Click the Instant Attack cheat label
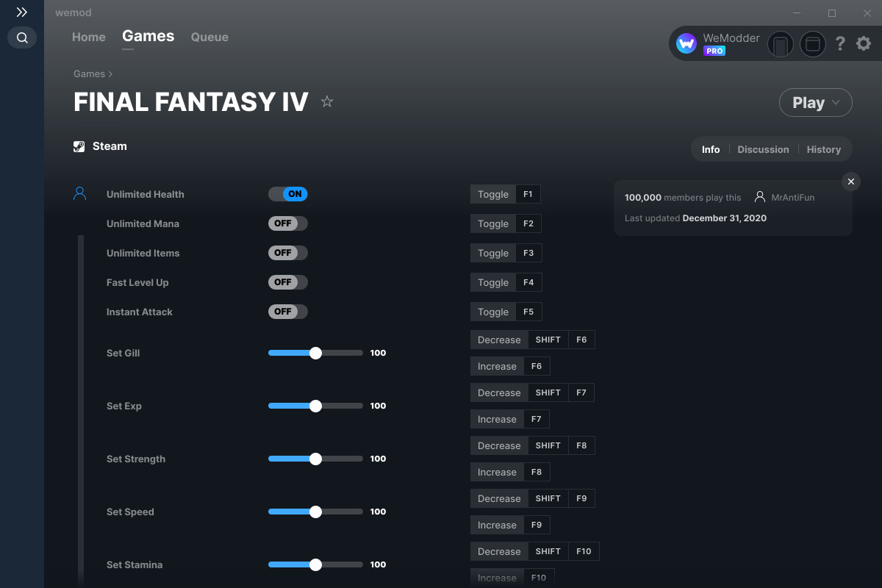 140,312
